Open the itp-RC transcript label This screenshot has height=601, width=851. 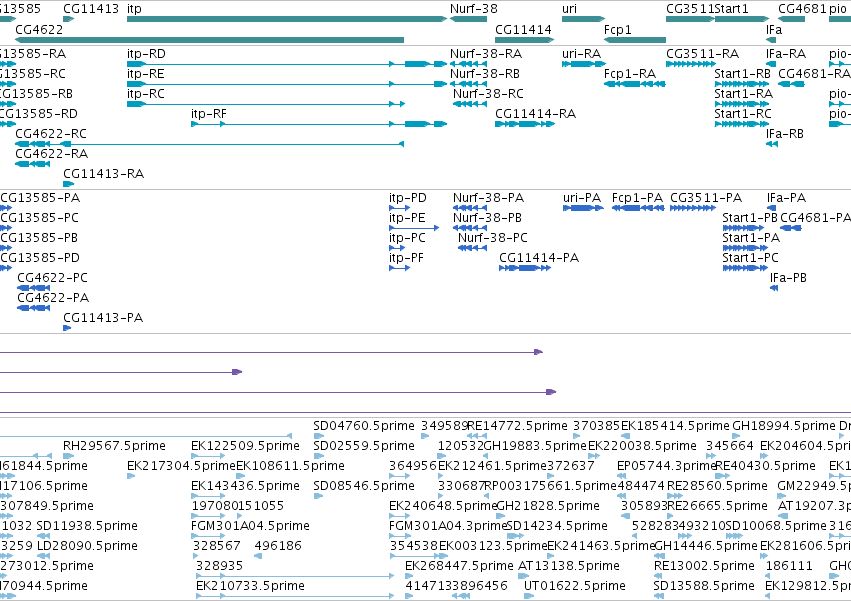[145, 94]
